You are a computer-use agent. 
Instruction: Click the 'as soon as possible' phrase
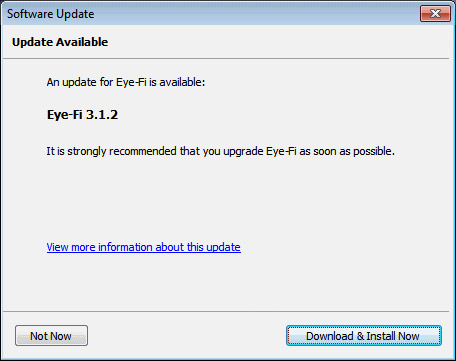coord(347,151)
